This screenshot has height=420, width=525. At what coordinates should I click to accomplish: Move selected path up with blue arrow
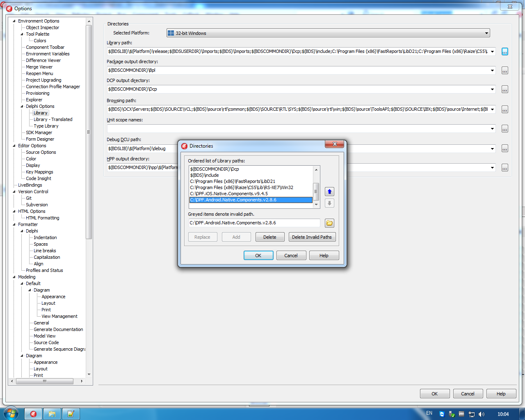pos(329,192)
